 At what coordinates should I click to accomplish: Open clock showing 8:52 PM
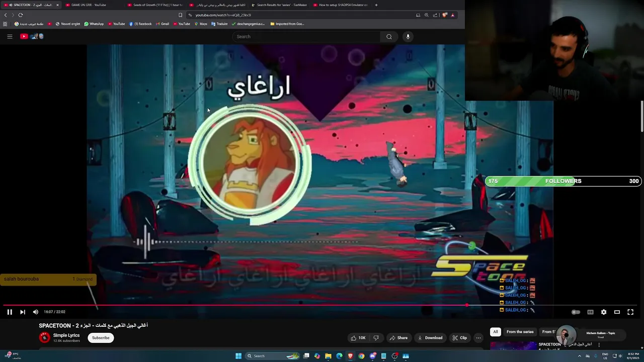pos(633,356)
